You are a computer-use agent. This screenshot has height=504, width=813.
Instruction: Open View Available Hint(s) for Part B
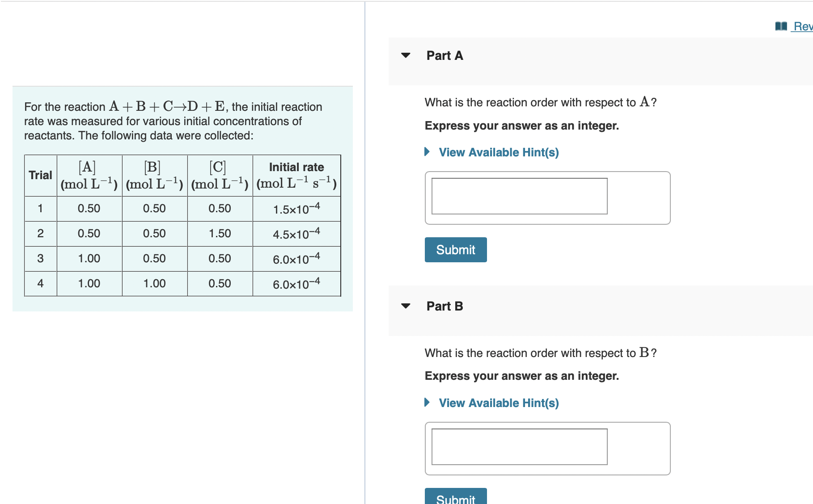[x=499, y=403]
